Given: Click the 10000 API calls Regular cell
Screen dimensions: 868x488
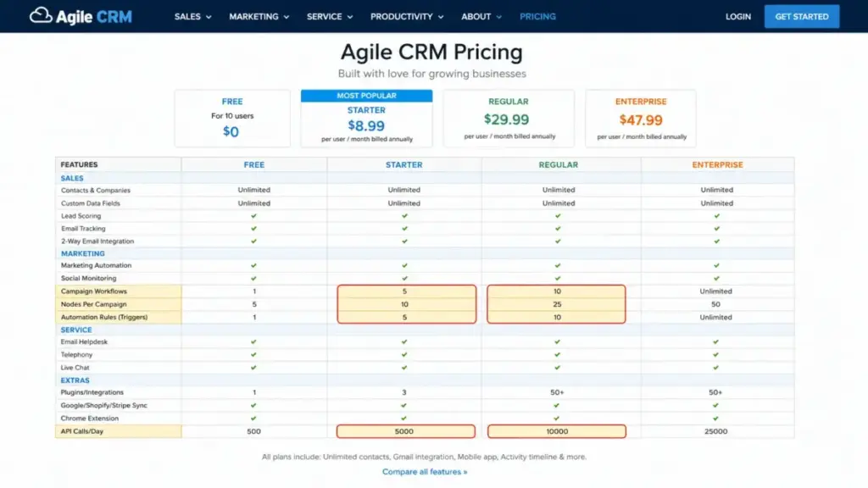Looking at the screenshot, I should point(557,431).
